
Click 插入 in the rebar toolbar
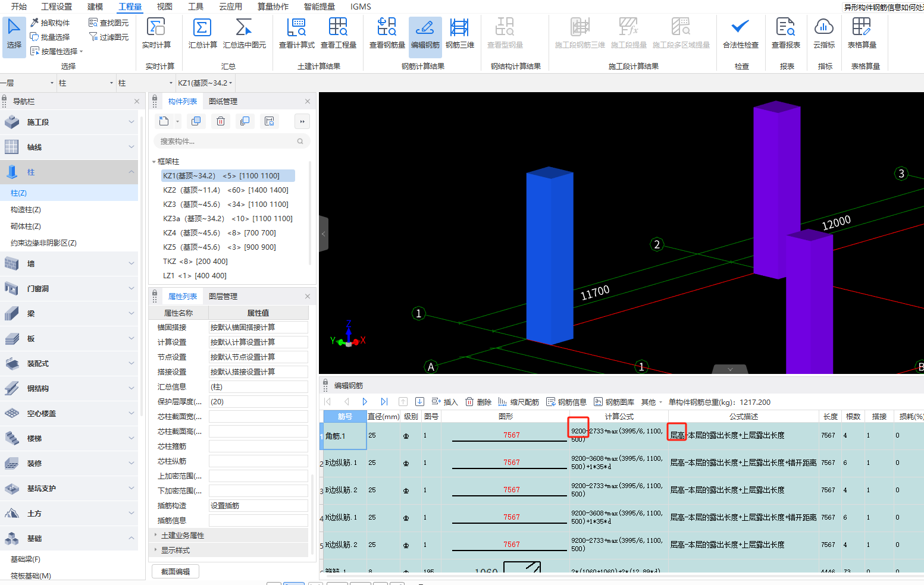(x=444, y=402)
